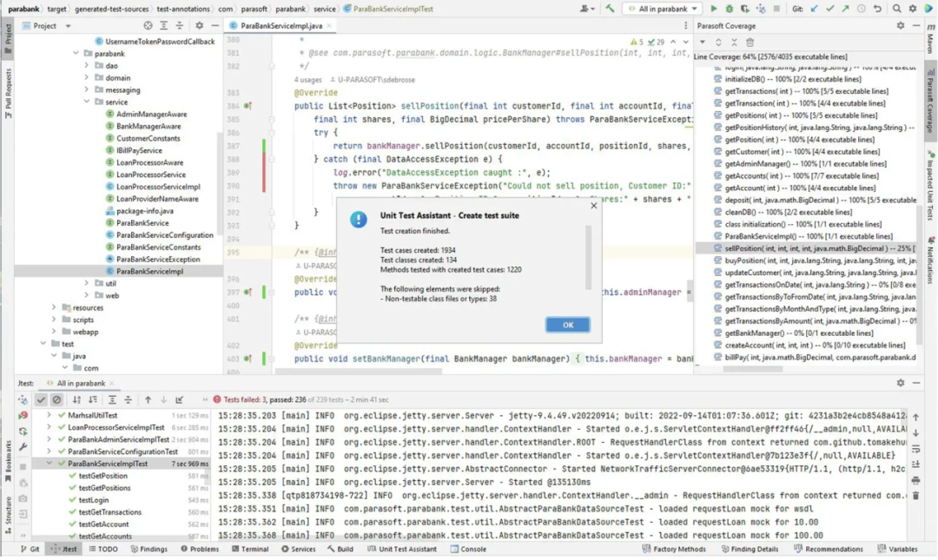This screenshot has width=938, height=560.
Task: Click OK in Create test suite dialog
Action: click(568, 326)
